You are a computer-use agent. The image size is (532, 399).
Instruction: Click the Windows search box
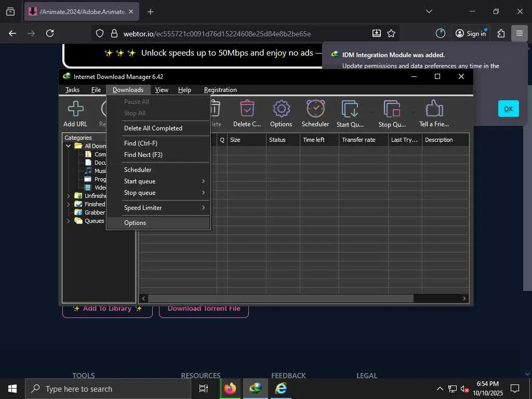tap(108, 389)
